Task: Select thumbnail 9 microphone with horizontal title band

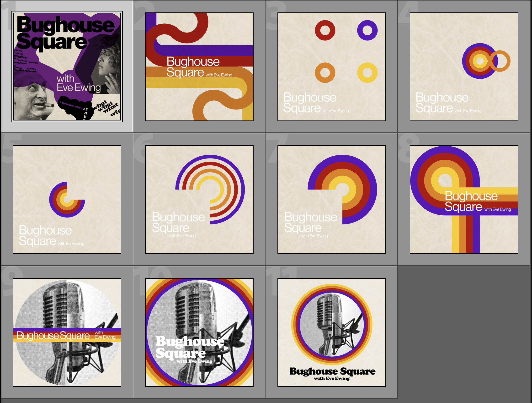Action: point(67,332)
